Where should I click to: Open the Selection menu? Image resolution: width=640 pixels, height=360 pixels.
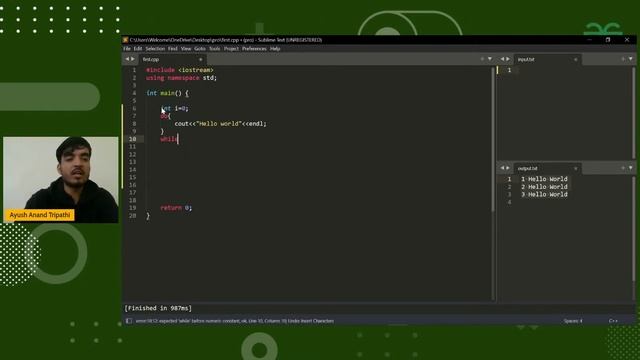coord(155,49)
